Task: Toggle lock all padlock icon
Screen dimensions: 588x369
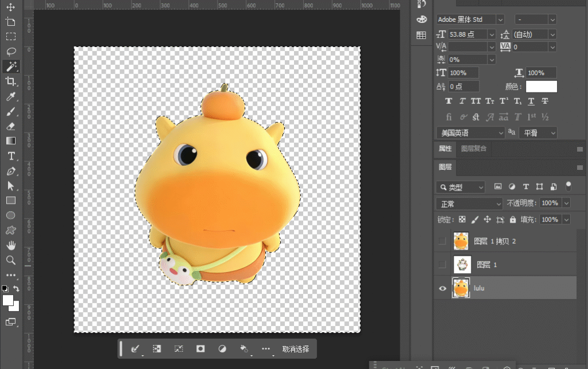Action: click(513, 220)
